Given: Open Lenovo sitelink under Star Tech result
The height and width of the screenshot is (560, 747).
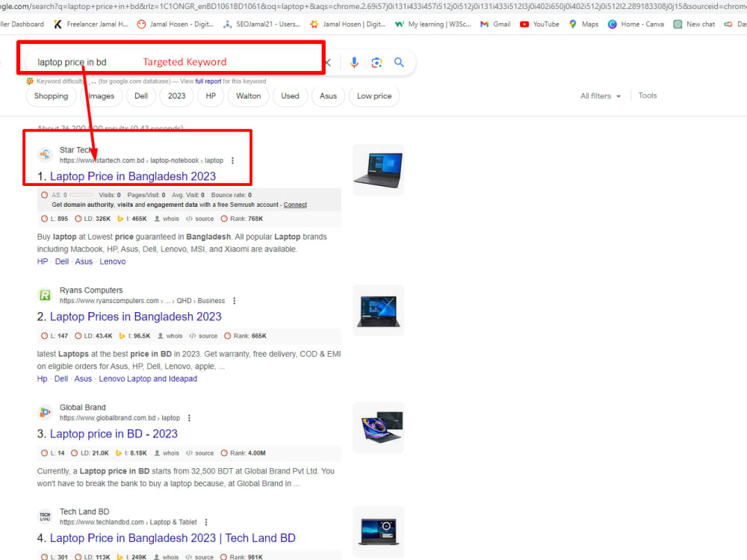Looking at the screenshot, I should coord(113,262).
